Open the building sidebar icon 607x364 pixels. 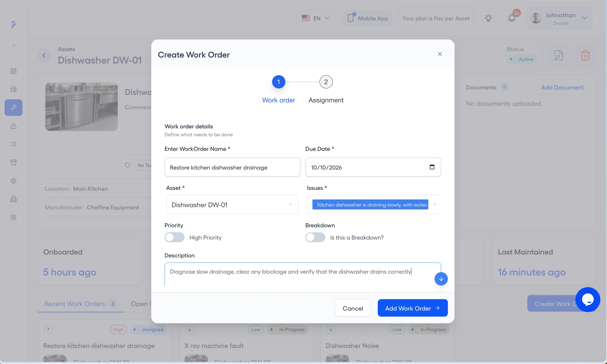coord(14,199)
